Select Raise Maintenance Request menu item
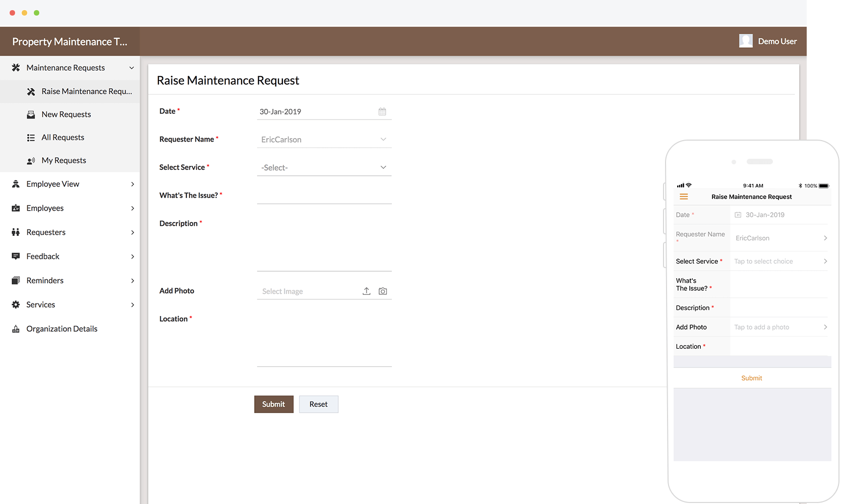842x504 pixels. 70,91
